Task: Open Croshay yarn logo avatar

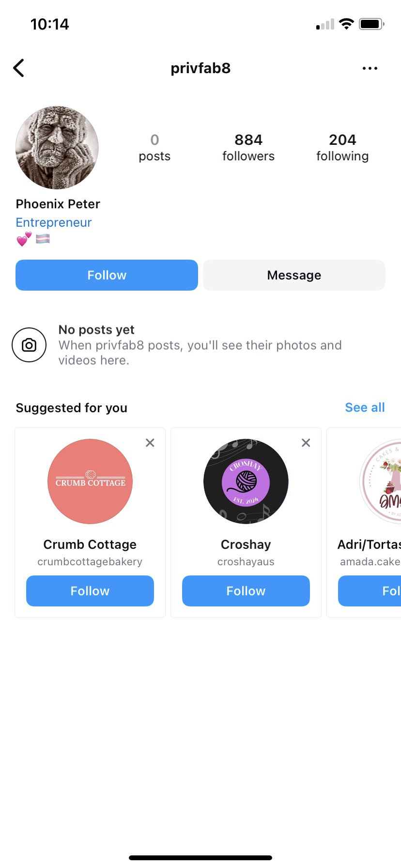Action: (x=246, y=481)
